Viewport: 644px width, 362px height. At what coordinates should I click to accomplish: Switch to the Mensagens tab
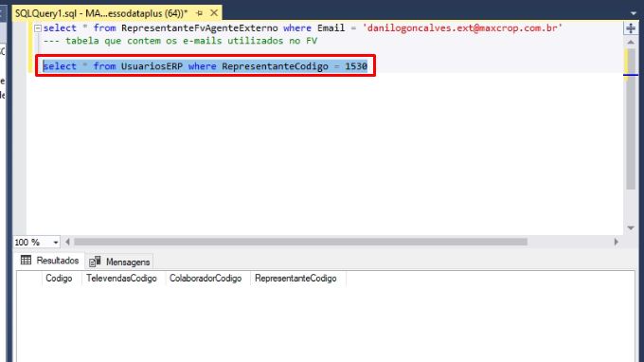119,262
